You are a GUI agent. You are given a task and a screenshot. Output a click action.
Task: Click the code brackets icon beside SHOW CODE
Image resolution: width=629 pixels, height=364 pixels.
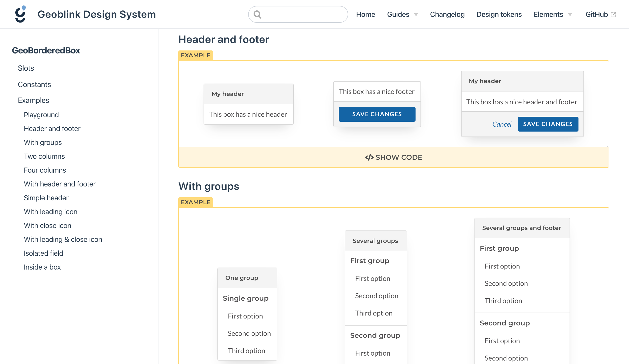point(369,157)
